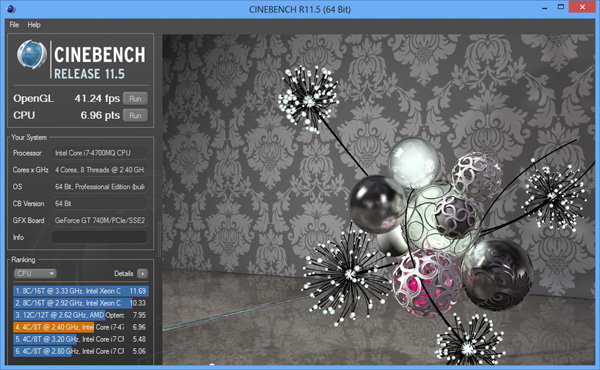Click the Processor field value
600x370 pixels.
click(99, 153)
